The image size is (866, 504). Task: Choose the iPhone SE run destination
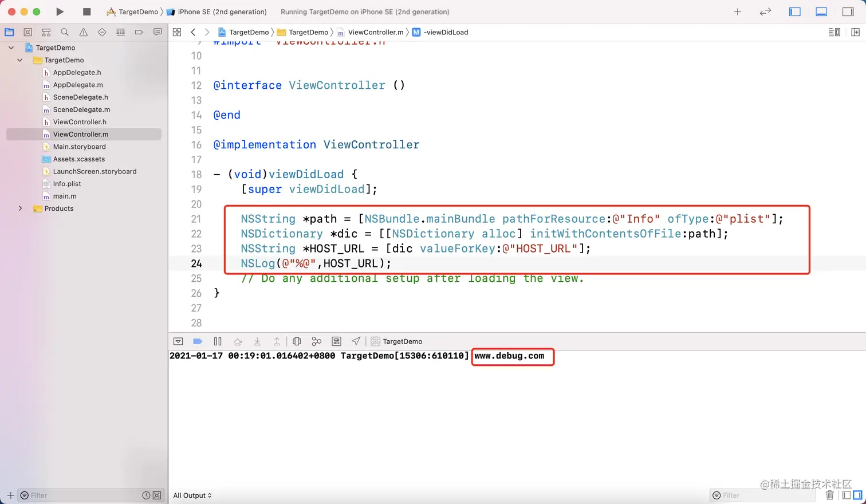pyautogui.click(x=216, y=11)
